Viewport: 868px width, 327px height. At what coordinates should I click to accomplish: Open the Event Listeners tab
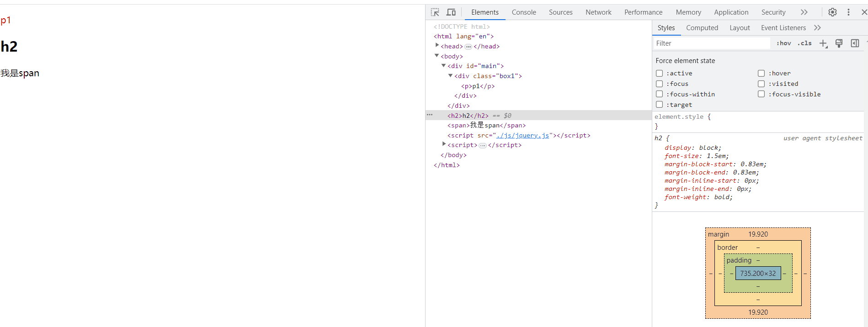[783, 28]
